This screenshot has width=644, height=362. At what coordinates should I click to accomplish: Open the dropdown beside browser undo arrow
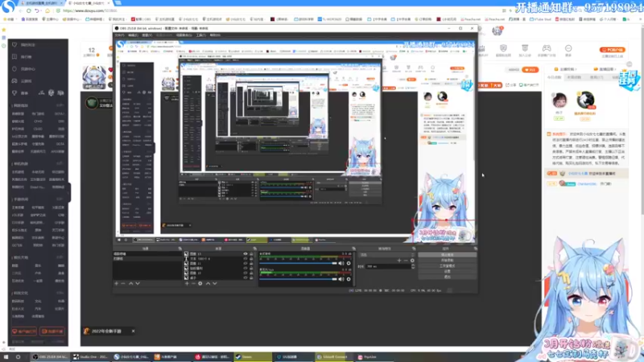[x=42, y=10]
